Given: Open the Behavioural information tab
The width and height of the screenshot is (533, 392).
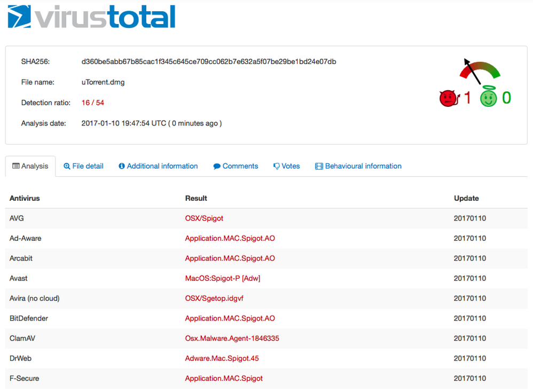Looking at the screenshot, I should click(358, 166).
